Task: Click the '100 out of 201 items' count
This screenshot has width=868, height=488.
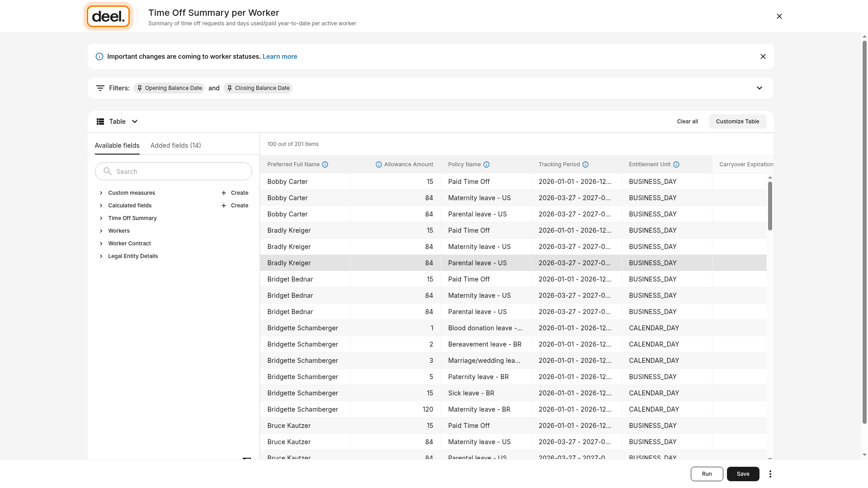Action: [293, 144]
